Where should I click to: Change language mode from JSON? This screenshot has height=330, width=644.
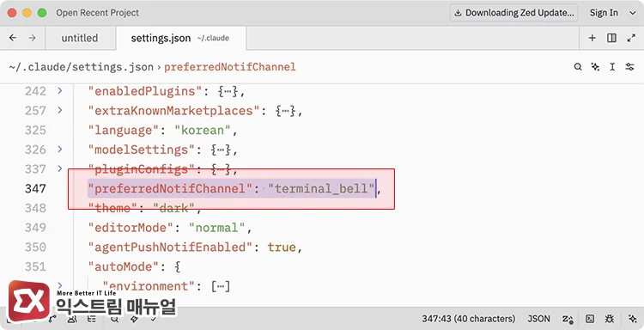tap(539, 319)
